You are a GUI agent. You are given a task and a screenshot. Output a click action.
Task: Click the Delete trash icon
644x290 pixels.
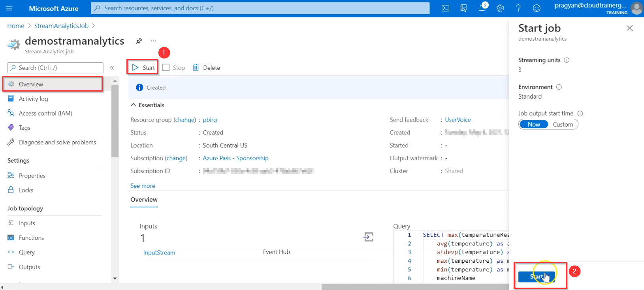point(196,67)
